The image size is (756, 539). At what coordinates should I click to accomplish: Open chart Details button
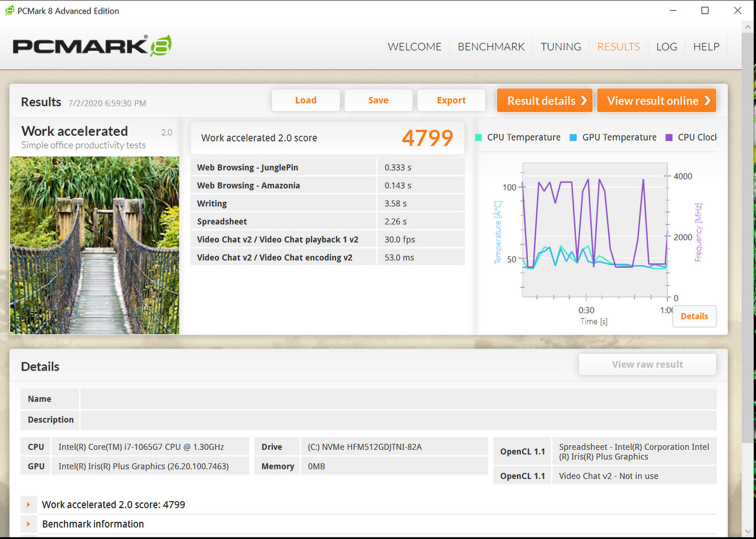tap(695, 316)
